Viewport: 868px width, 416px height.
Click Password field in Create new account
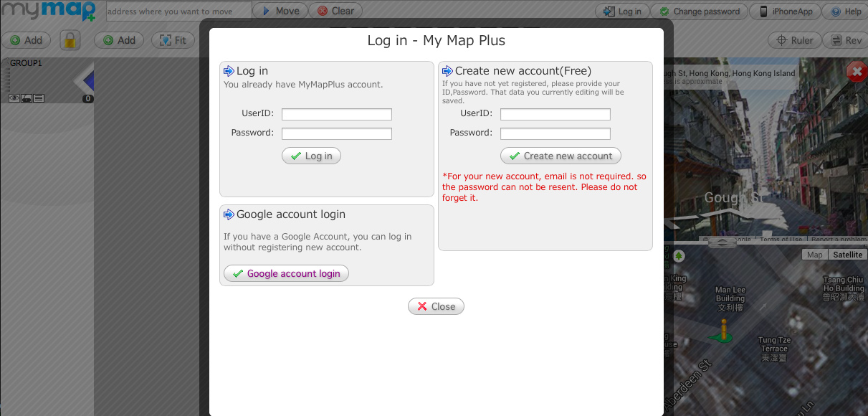click(555, 133)
